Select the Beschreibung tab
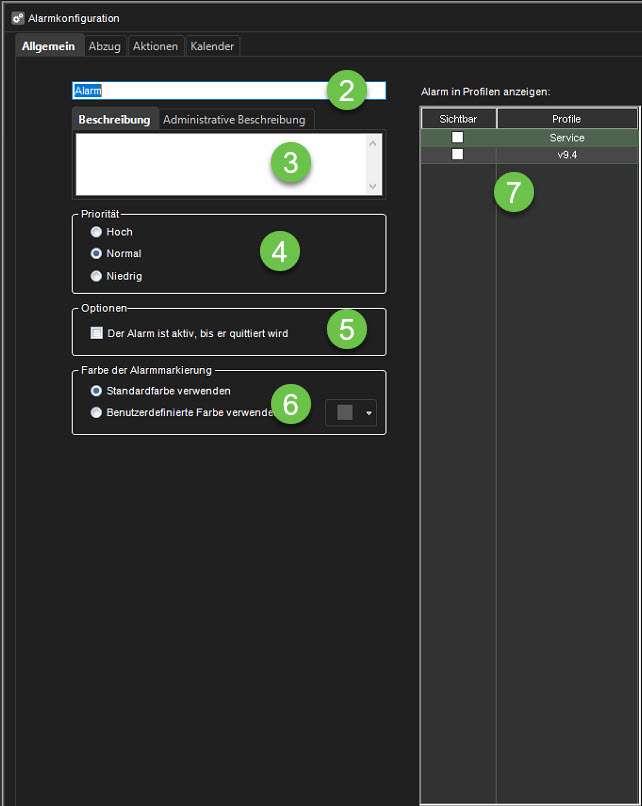Screen dimensions: 642x806 click(x=115, y=120)
